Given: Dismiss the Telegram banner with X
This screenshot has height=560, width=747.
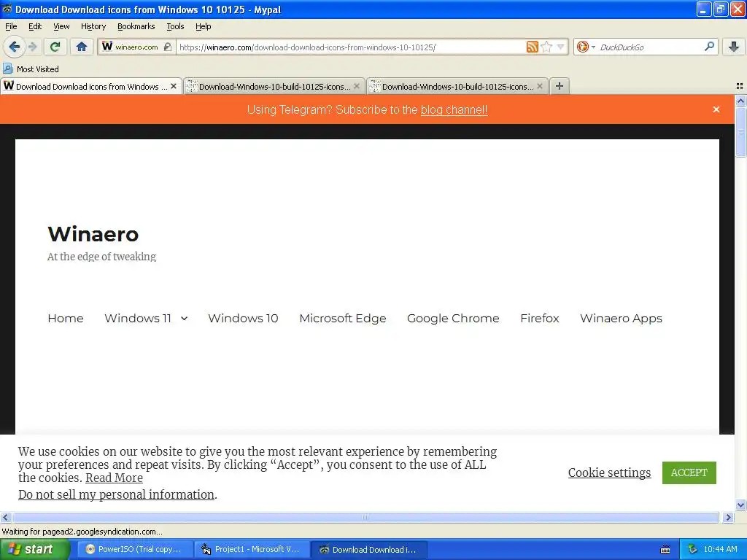Looking at the screenshot, I should (716, 109).
